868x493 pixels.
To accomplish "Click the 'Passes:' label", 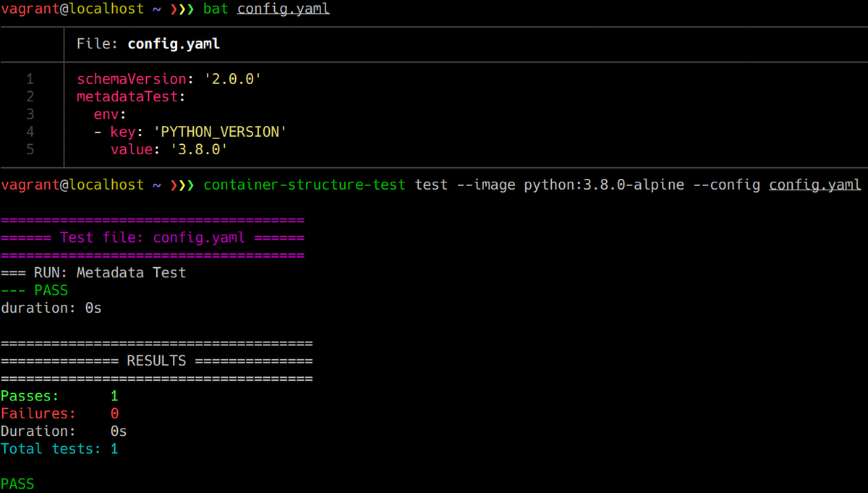I will coord(30,396).
